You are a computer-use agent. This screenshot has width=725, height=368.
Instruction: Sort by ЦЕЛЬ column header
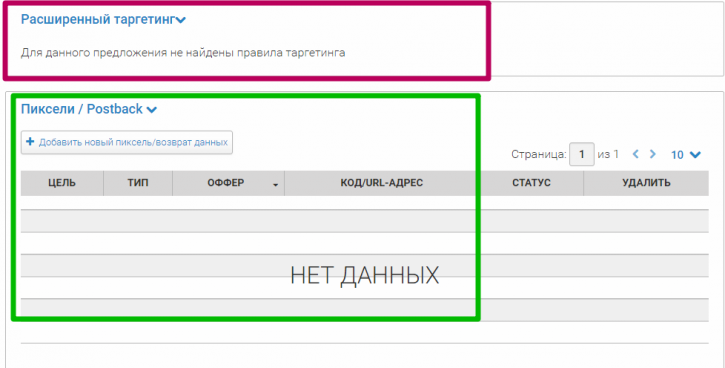pyautogui.click(x=62, y=183)
